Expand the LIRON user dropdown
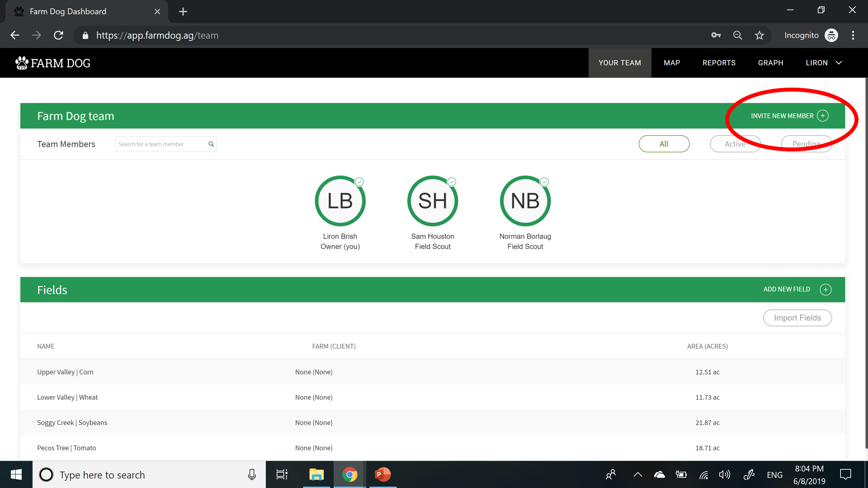The height and width of the screenshot is (488, 868). click(824, 63)
